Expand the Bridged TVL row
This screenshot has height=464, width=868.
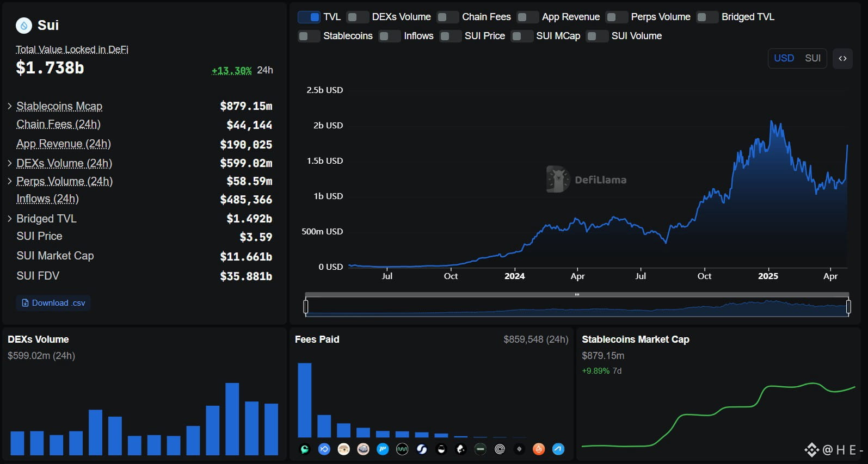10,219
